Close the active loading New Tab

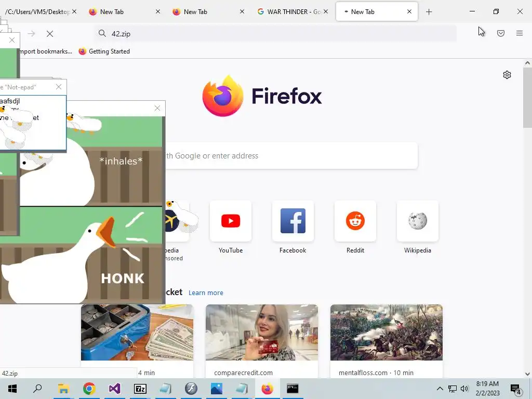click(409, 11)
